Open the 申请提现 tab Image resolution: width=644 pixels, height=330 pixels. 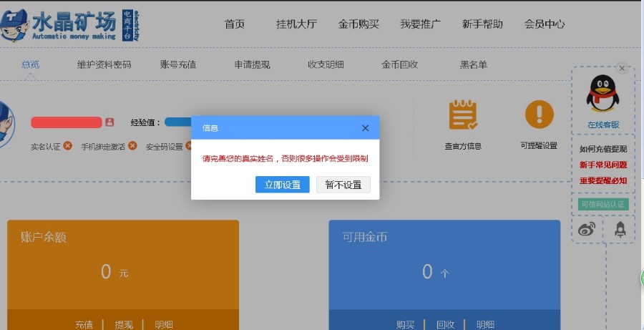tap(252, 64)
